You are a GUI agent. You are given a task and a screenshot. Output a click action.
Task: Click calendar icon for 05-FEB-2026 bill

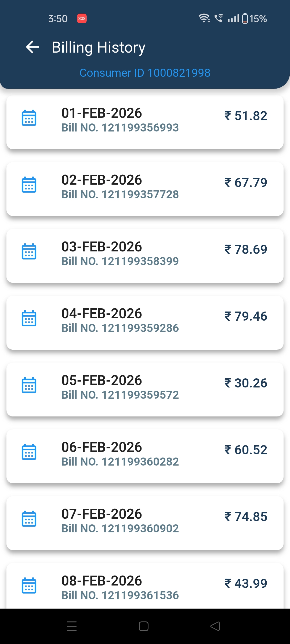[29, 385]
